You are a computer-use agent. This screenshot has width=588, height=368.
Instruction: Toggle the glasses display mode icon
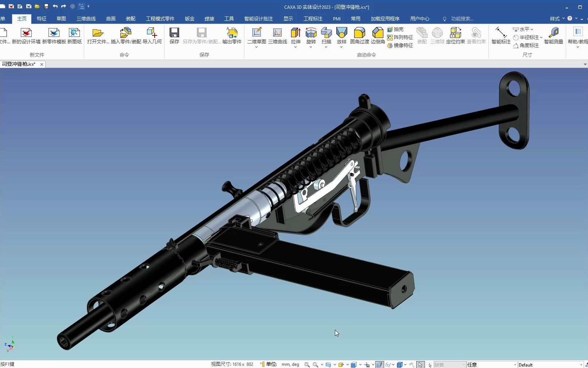click(388, 364)
